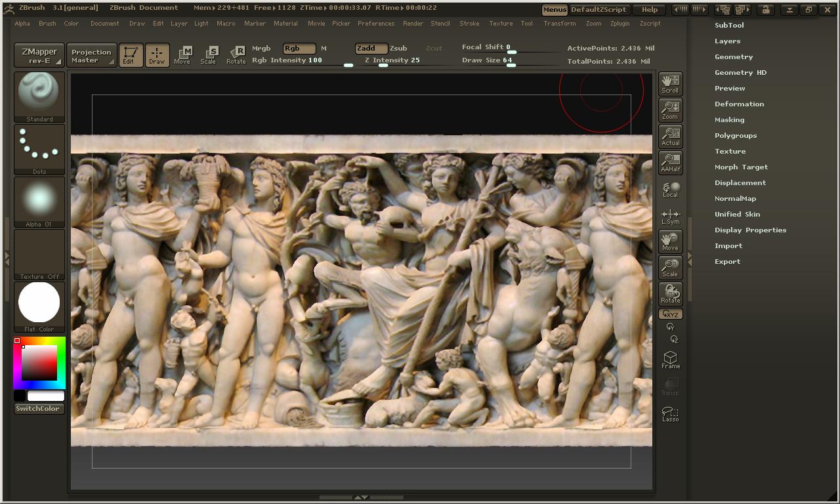Open the Alpha 01 selector
This screenshot has height=504, width=840.
[39, 202]
